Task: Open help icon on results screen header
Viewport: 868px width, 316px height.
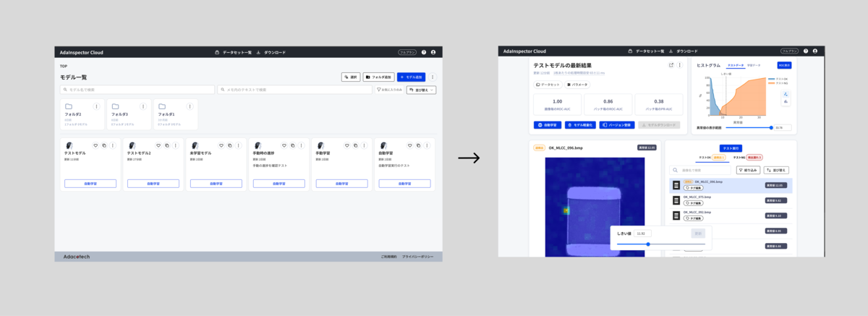Action: (806, 51)
